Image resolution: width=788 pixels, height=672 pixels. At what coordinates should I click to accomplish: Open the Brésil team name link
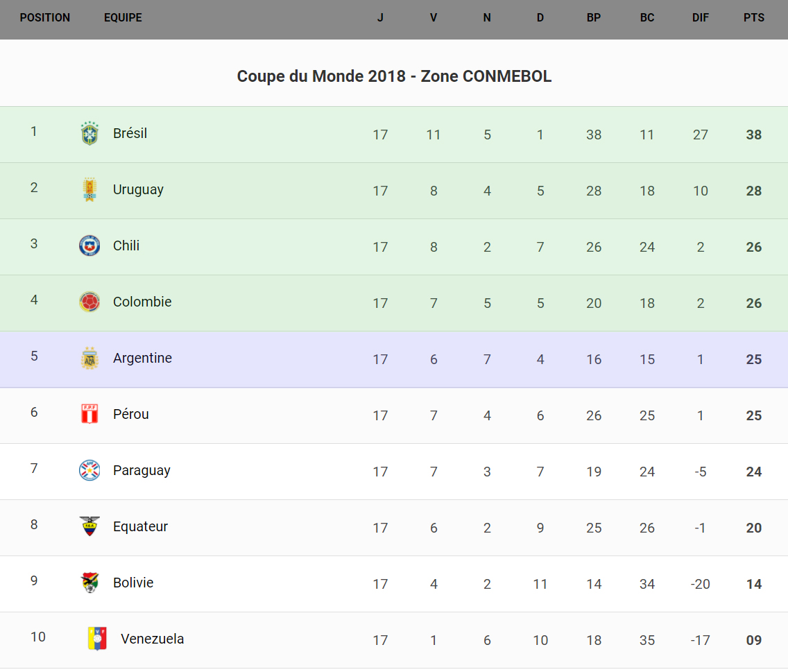(x=130, y=133)
